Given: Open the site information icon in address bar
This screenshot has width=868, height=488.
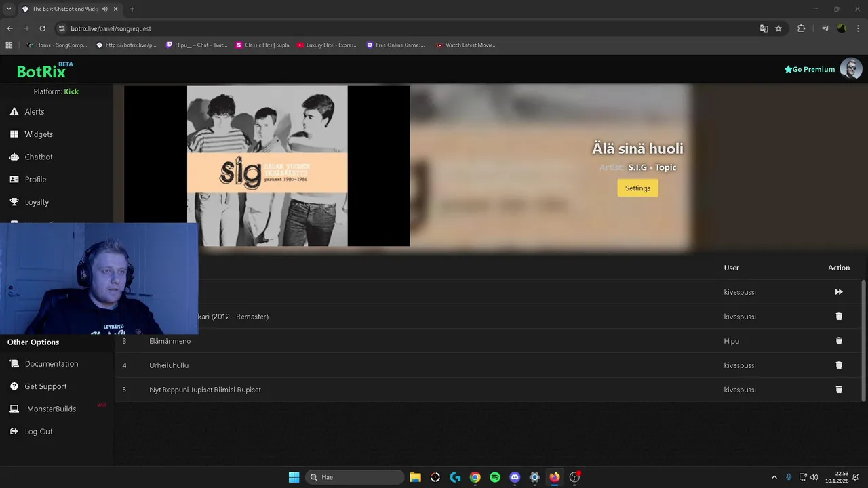Looking at the screenshot, I should coord(62,28).
